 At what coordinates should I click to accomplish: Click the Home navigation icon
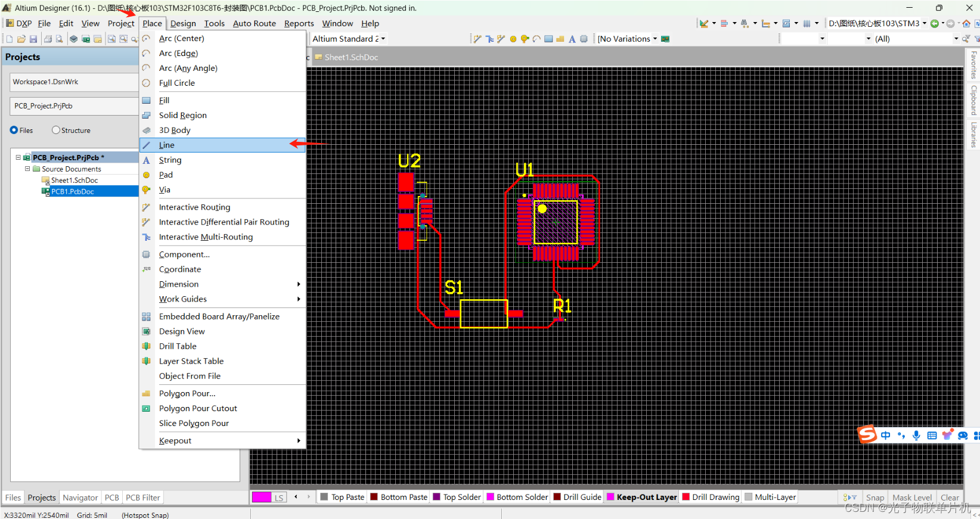click(967, 23)
